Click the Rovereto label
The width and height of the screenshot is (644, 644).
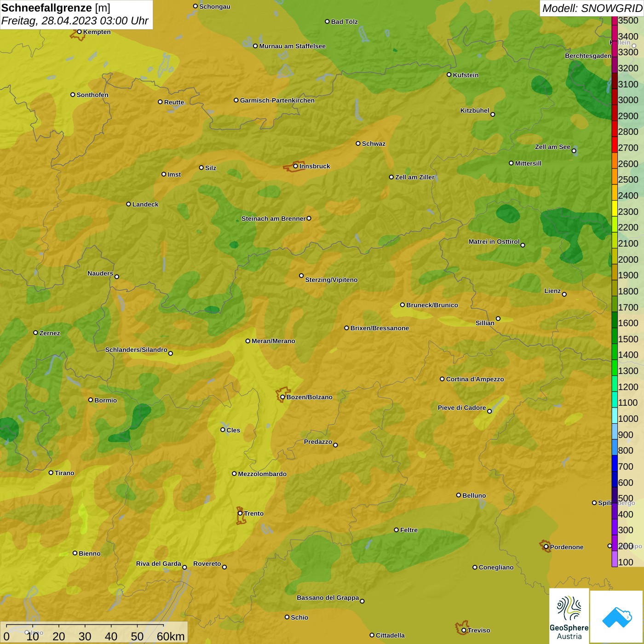pyautogui.click(x=207, y=563)
